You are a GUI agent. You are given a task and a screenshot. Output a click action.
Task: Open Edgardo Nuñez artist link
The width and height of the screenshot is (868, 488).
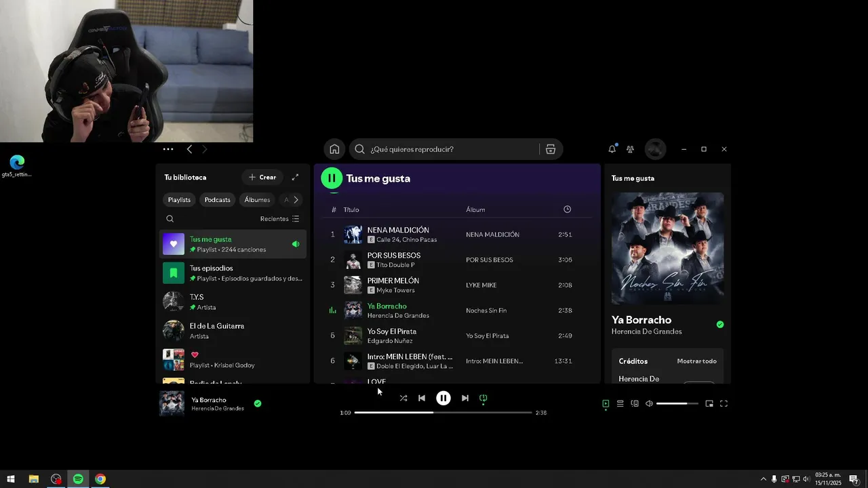coord(390,341)
